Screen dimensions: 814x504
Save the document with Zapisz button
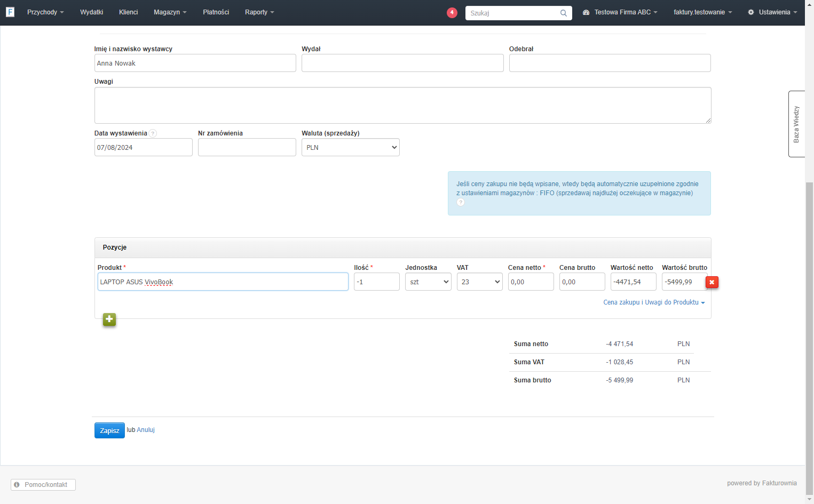[x=109, y=430]
